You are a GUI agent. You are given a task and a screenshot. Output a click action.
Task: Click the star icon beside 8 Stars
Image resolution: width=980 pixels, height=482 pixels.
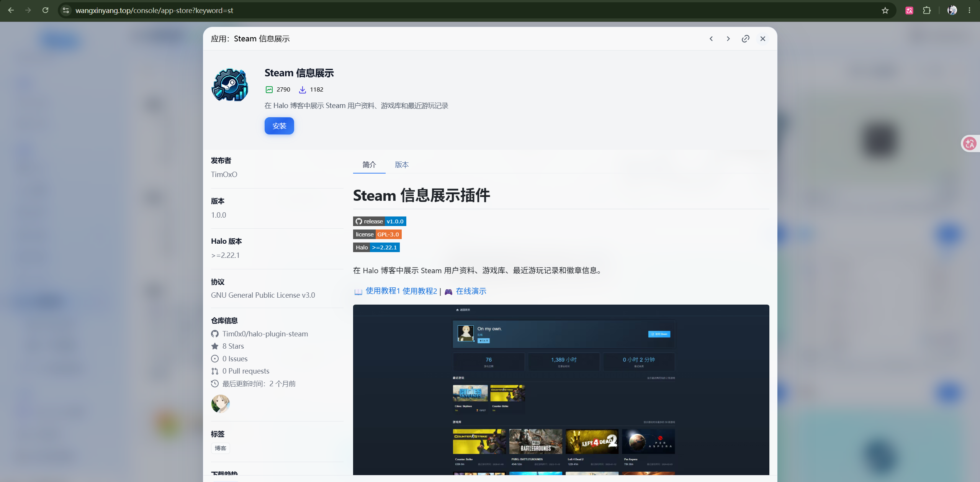215,346
